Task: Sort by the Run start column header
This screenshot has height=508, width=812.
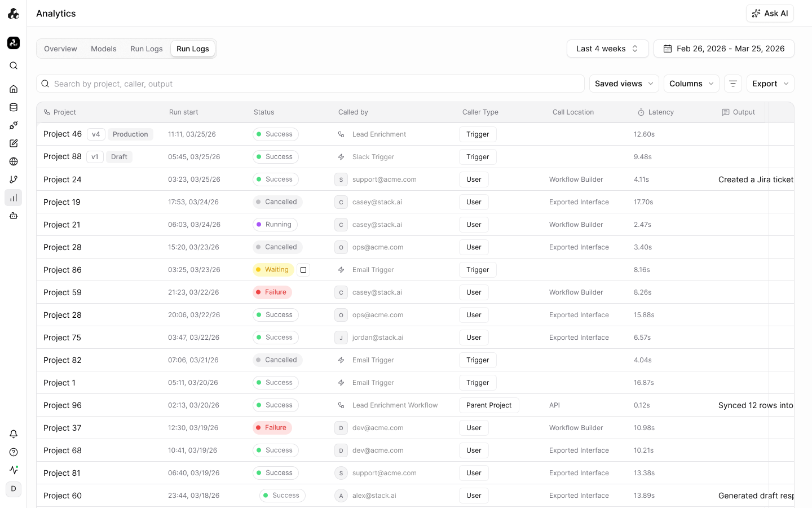Action: [x=184, y=112]
